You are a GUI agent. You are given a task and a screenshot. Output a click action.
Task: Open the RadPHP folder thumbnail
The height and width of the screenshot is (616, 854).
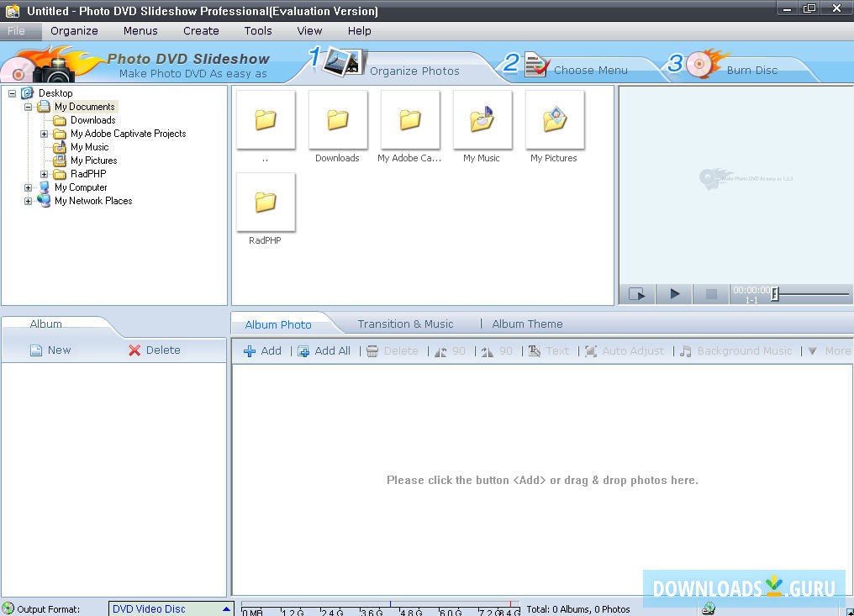point(266,202)
